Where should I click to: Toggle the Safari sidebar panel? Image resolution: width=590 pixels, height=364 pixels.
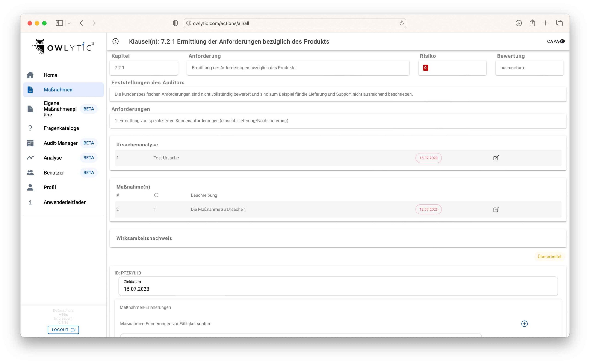(59, 23)
